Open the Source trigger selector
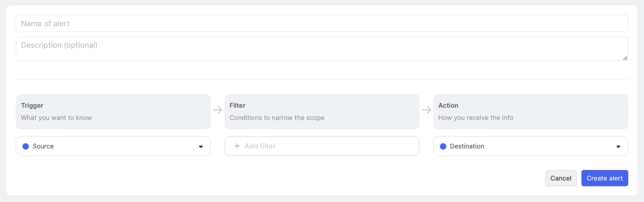This screenshot has width=644, height=202. tap(113, 146)
